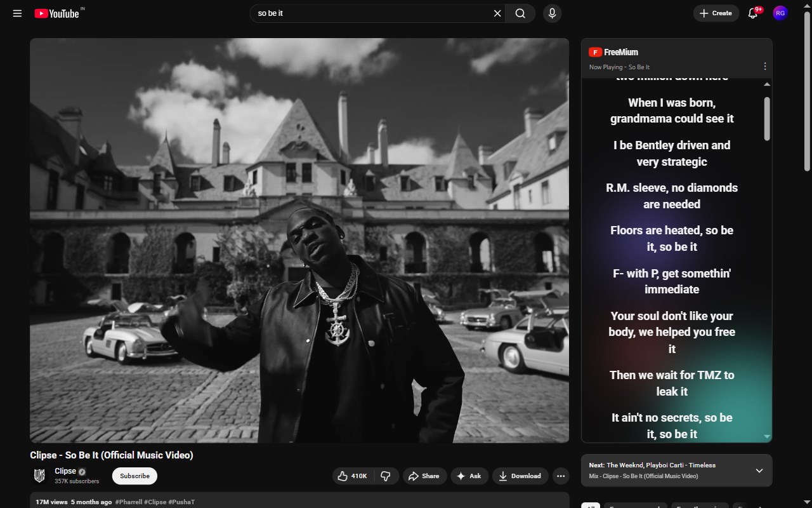The width and height of the screenshot is (812, 508).
Task: Click the '357K subscribers' count
Action: click(x=77, y=481)
